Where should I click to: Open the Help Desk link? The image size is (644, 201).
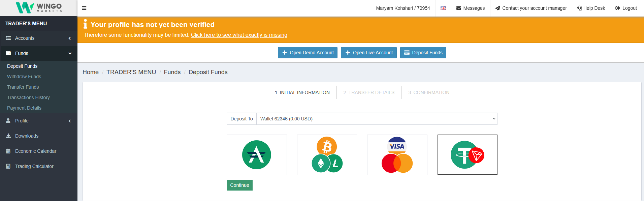(591, 8)
